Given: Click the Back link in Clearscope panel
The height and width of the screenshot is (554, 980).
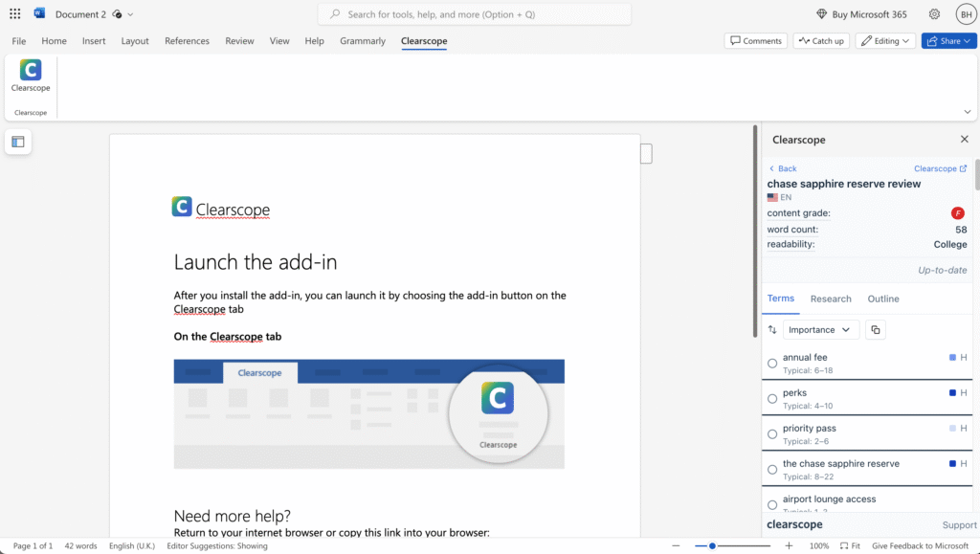Looking at the screenshot, I should (782, 167).
